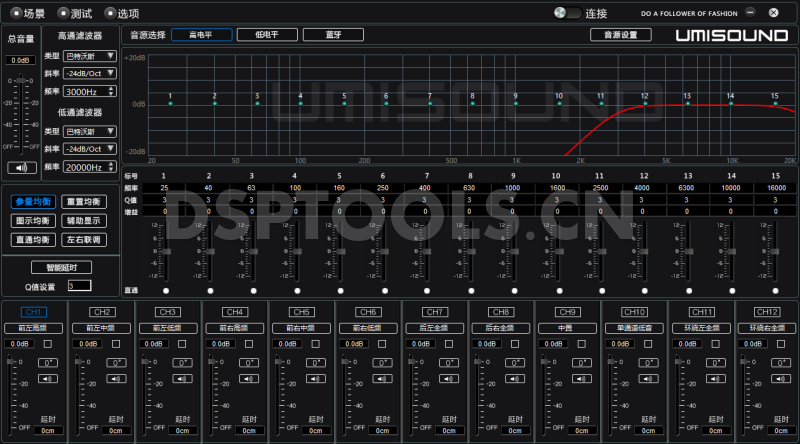Tick the CH11 checkbox next to 0.0dB
Viewport: 800px width, 444px height.
point(716,344)
